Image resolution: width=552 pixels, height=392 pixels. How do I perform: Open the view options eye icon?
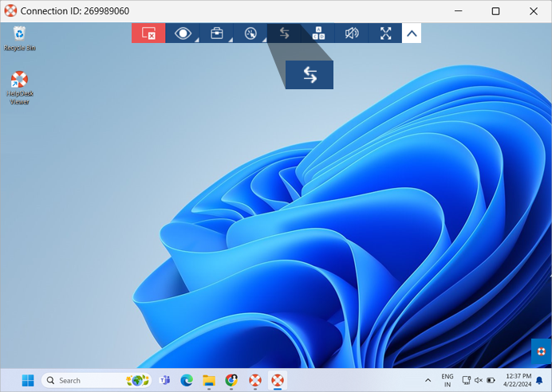pos(183,33)
